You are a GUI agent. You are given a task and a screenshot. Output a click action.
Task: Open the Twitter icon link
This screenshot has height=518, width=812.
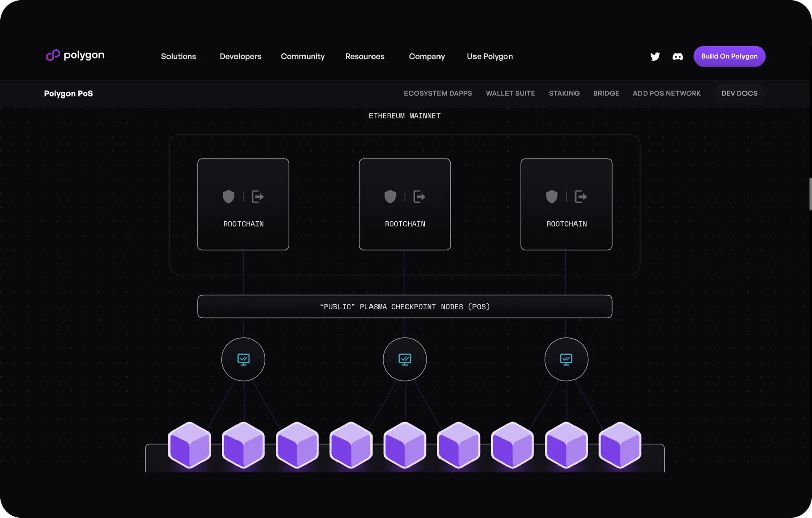[655, 56]
